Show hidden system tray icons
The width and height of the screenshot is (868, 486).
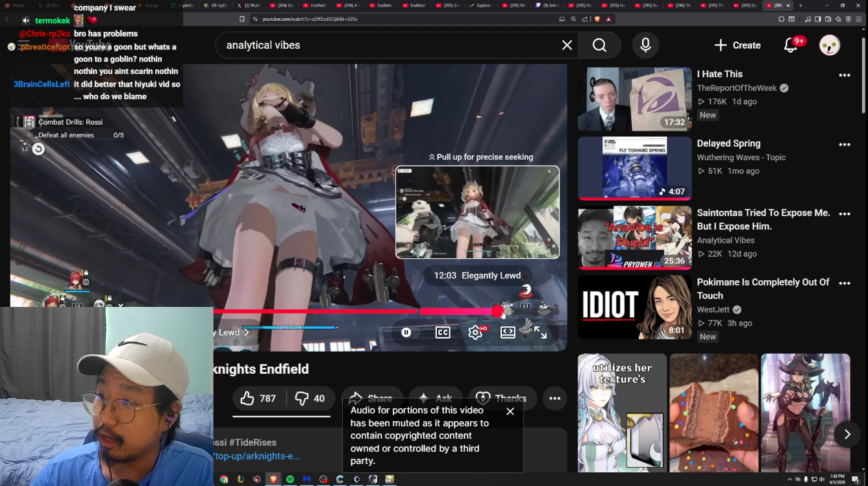(x=790, y=480)
